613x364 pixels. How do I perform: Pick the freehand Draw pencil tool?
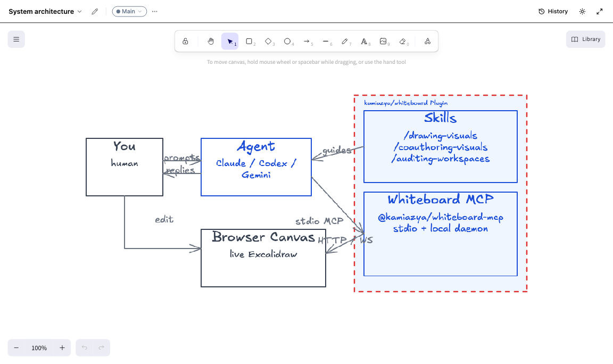coord(345,42)
